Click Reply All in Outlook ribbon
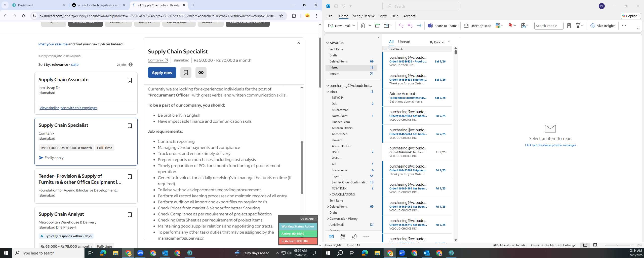The width and height of the screenshot is (644, 258). click(410, 26)
